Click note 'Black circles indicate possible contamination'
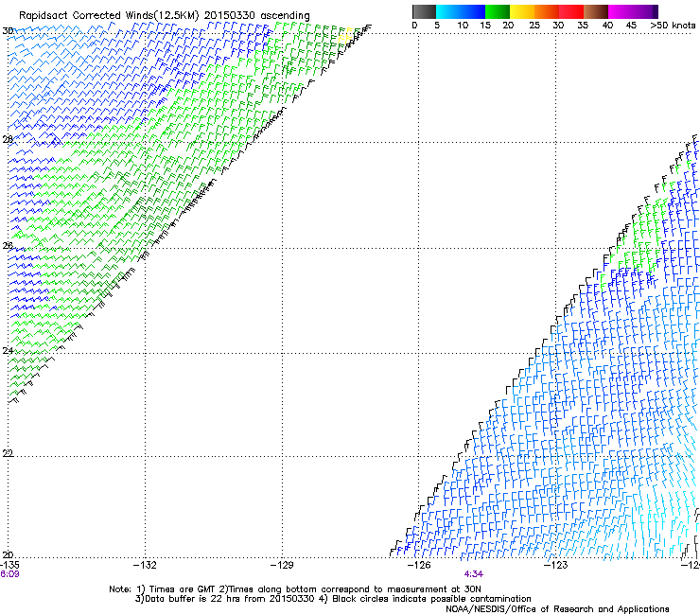The width and height of the screenshot is (700, 615). pos(431,599)
